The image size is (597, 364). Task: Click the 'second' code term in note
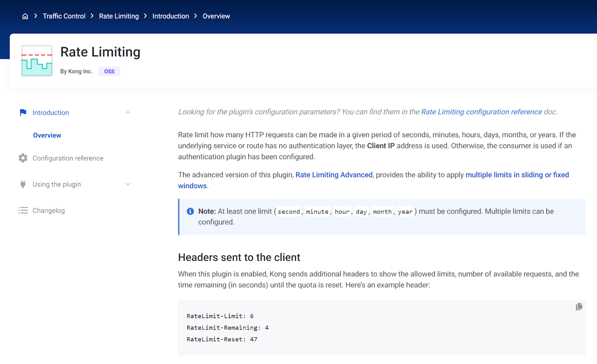point(289,211)
